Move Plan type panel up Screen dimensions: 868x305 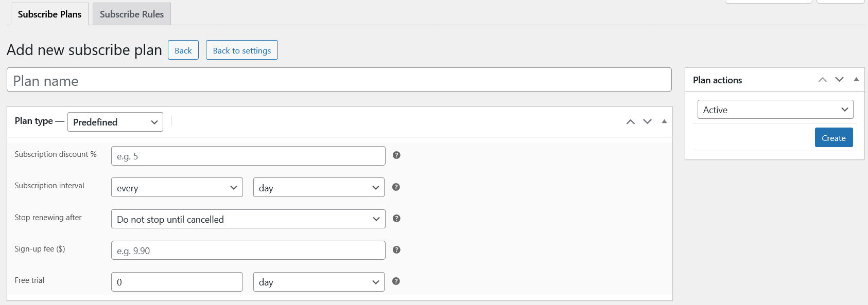coord(631,122)
